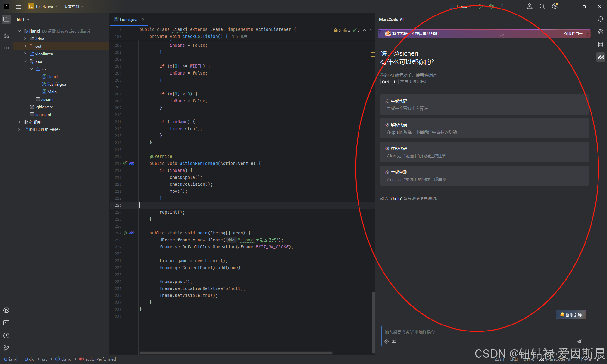Click the Run gutter icon beside main method
The image size is (607, 364).
click(x=126, y=233)
